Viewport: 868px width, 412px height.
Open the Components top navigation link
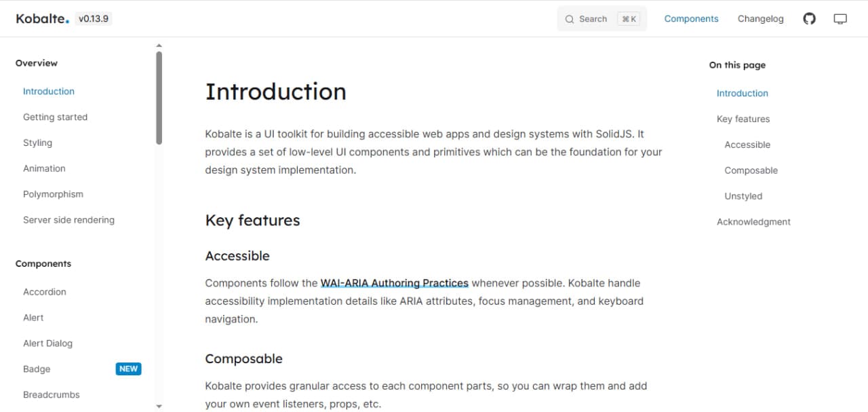pos(691,19)
